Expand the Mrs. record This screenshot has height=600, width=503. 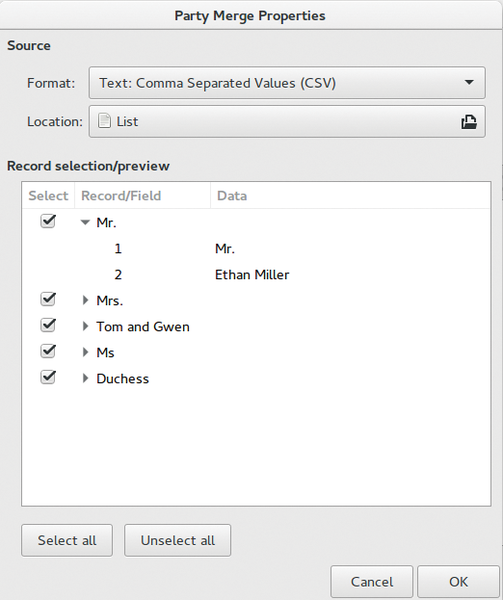(85, 300)
